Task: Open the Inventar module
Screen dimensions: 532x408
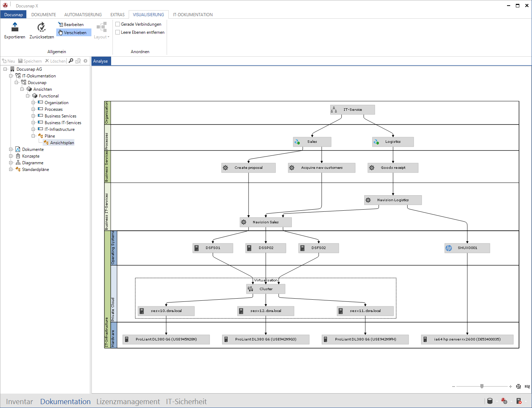Action: click(19, 402)
